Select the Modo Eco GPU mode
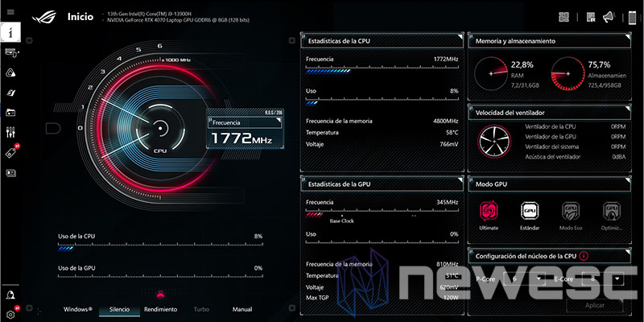644x322 pixels. [571, 216]
